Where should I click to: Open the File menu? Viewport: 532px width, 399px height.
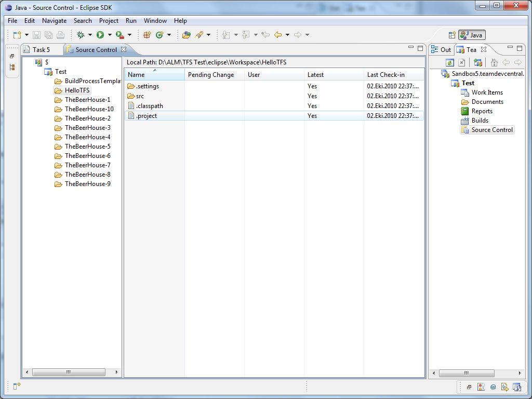[12, 21]
